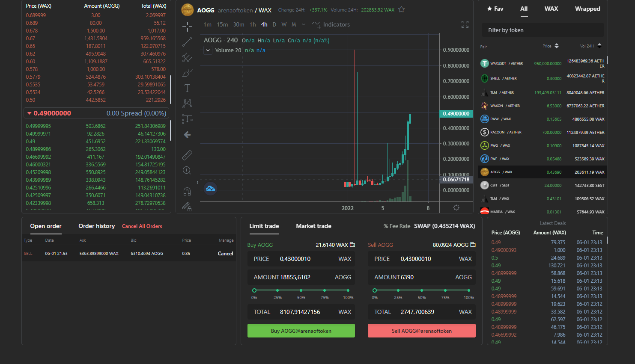The width and height of the screenshot is (635, 364).
Task: Click the 0.49000000 last price display
Action: point(52,113)
